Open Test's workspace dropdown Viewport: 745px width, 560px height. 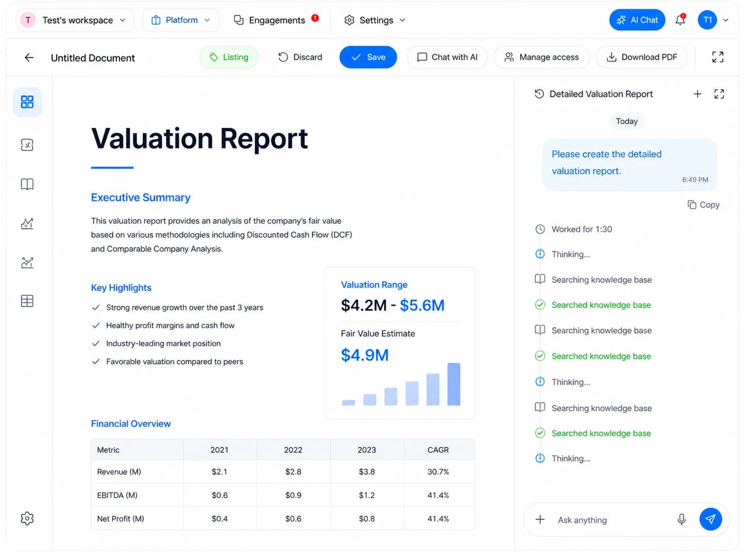(x=75, y=20)
